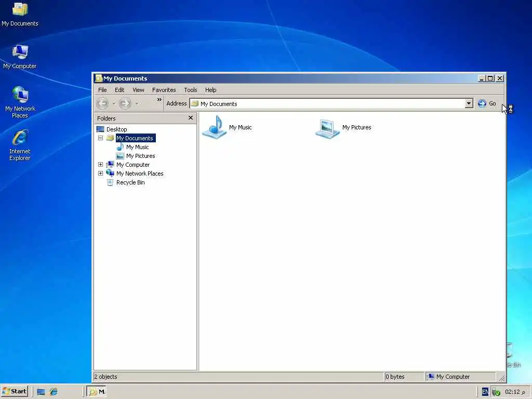Click the security shield tray icon
The width and height of the screenshot is (532, 399).
496,392
